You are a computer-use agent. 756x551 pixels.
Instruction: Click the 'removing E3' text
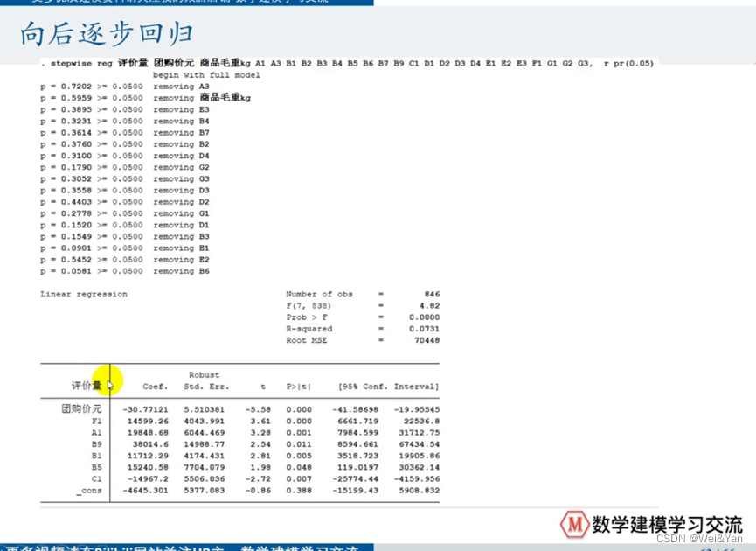pyautogui.click(x=181, y=110)
